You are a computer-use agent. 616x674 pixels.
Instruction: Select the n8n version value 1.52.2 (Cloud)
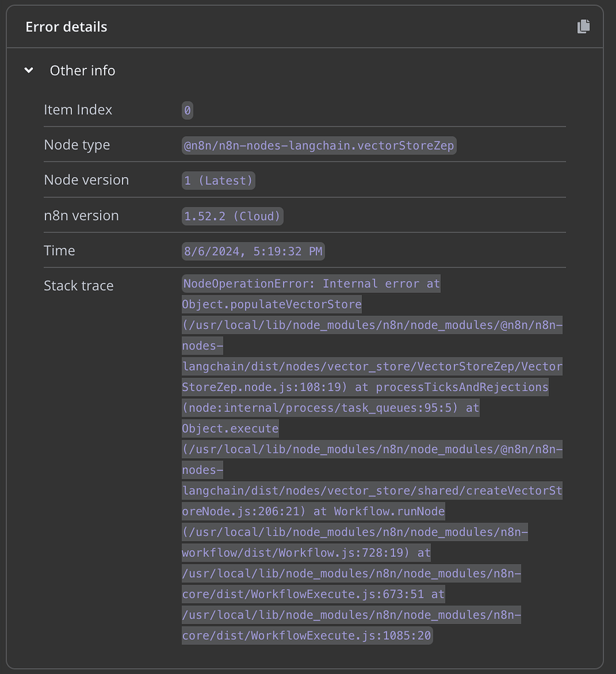(232, 216)
